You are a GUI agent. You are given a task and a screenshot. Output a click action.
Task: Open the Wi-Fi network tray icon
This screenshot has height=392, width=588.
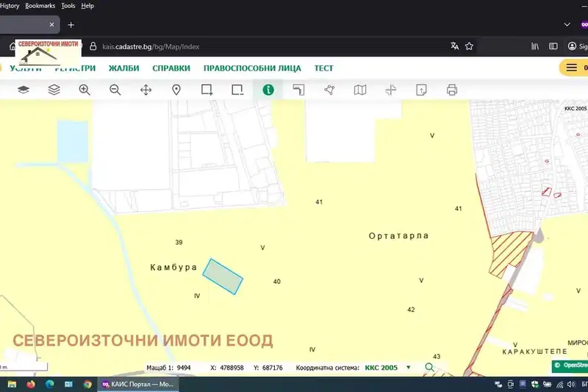[559, 384]
